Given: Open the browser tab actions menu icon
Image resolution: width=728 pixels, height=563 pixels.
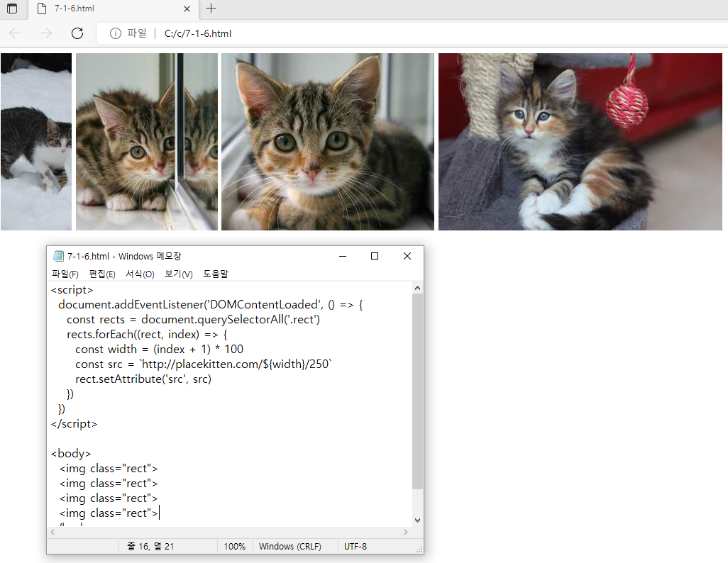Looking at the screenshot, I should 12,9.
